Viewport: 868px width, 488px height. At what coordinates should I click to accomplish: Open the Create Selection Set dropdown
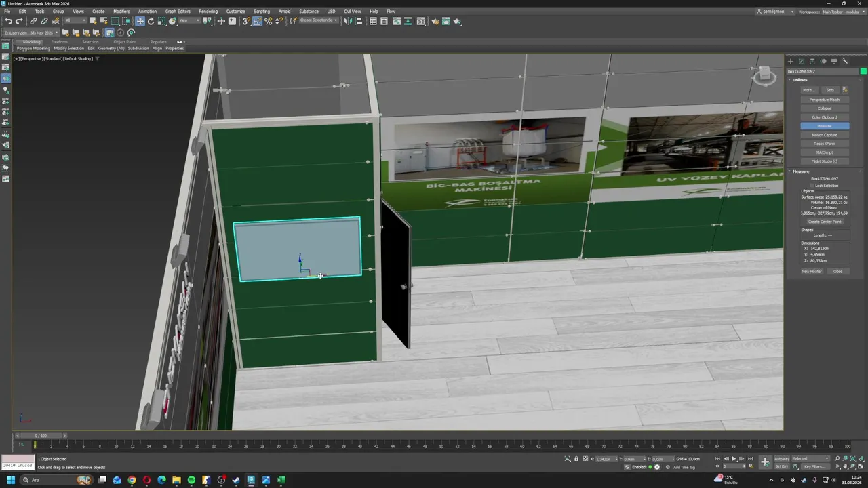(319, 20)
